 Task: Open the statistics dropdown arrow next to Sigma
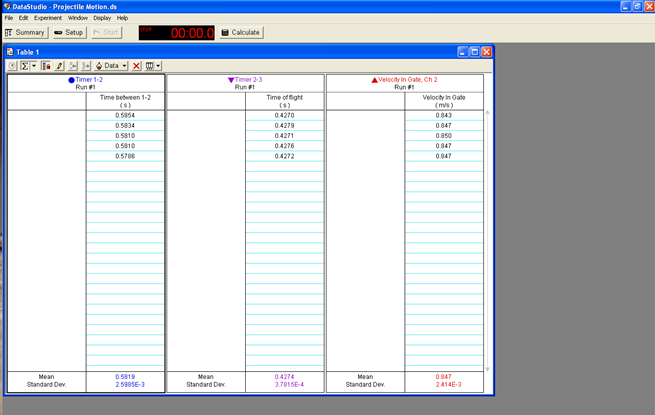[34, 66]
